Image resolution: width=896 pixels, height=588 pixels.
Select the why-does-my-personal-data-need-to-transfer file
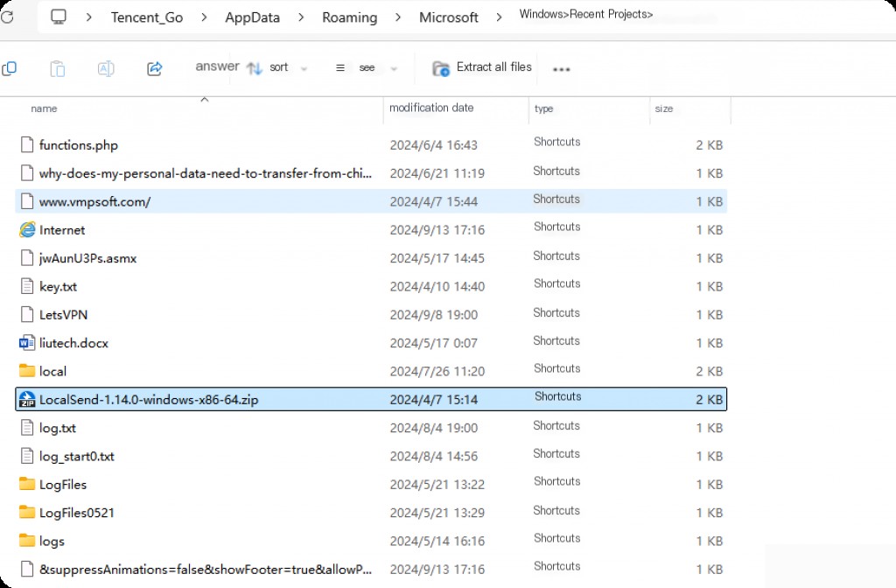(x=205, y=173)
